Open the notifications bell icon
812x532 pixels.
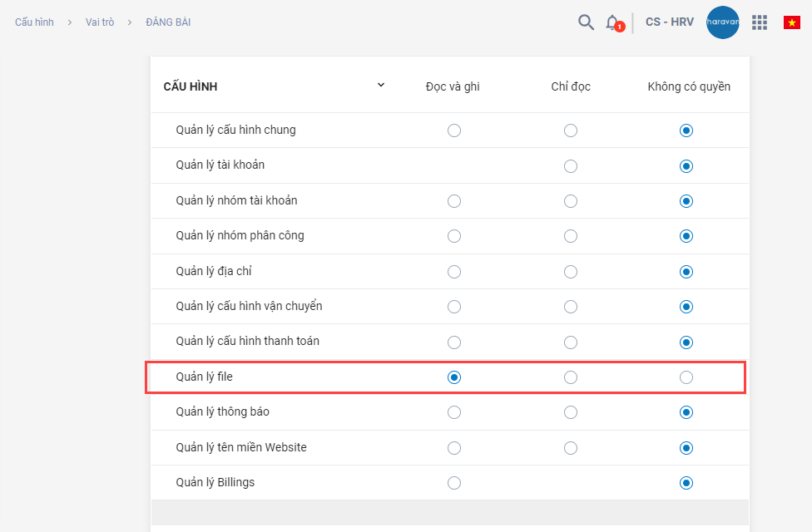[x=612, y=22]
